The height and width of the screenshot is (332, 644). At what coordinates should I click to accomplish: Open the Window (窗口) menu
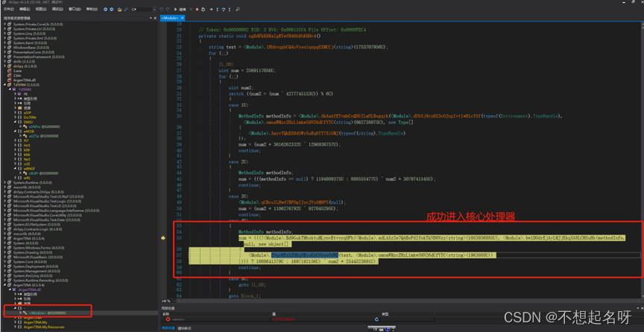[75, 9]
